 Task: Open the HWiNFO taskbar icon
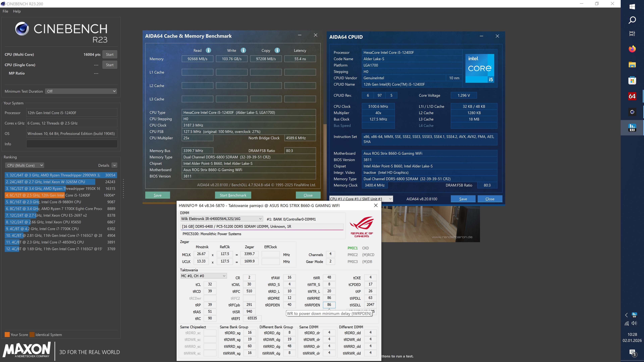click(632, 128)
